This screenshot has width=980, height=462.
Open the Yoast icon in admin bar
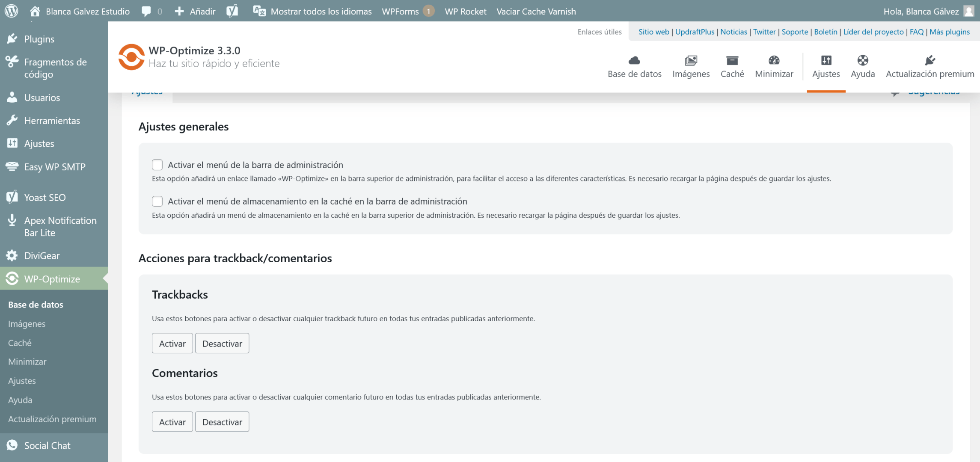pyautogui.click(x=232, y=11)
